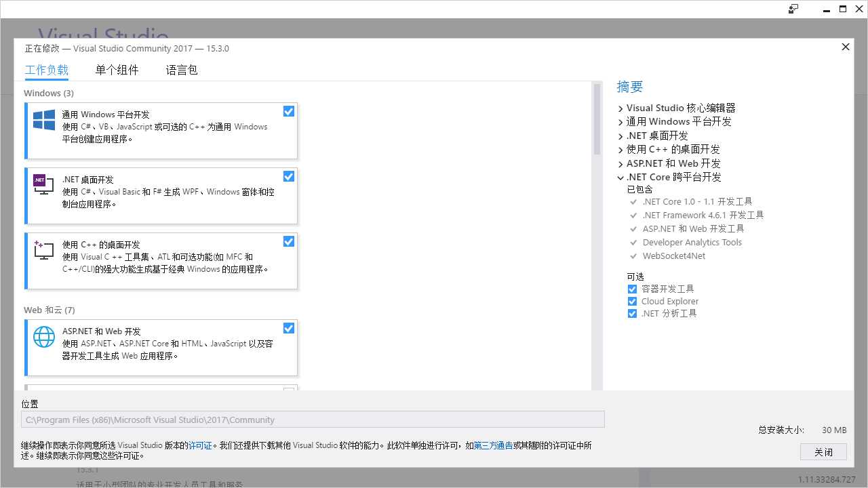Click the workloads list vertical scrollbar thumb

[x=597, y=119]
